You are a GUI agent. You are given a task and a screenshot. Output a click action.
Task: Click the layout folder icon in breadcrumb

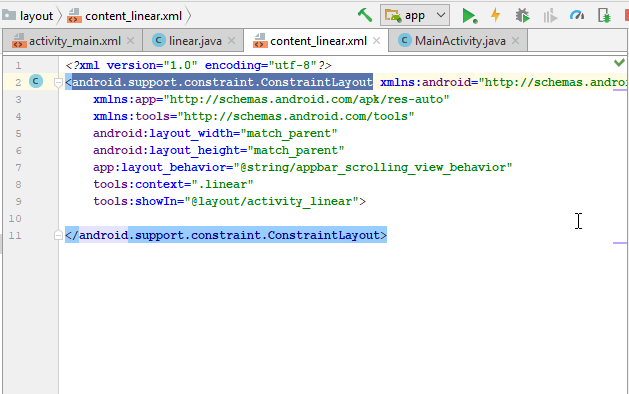click(9, 15)
